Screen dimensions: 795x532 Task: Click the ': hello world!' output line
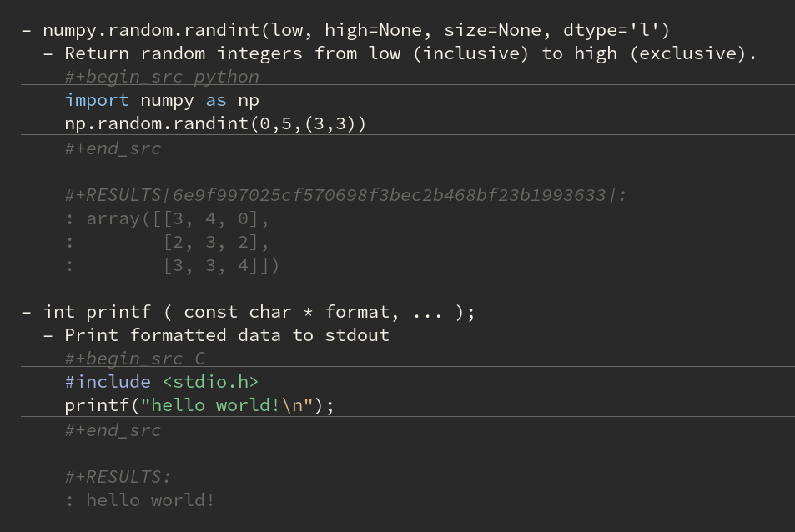point(140,500)
